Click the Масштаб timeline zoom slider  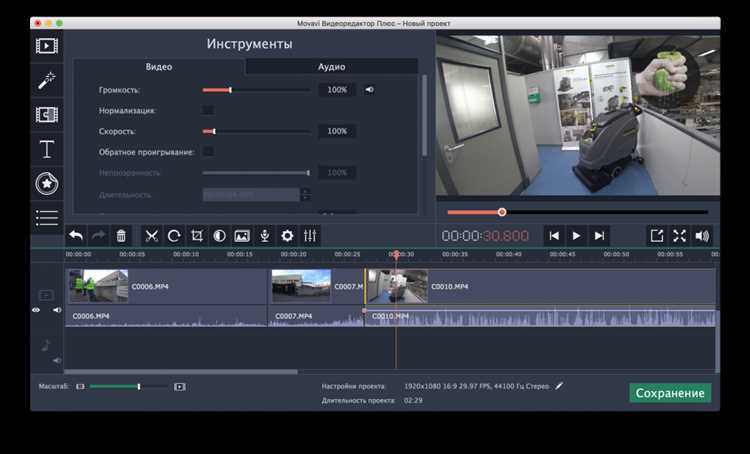pos(129,387)
